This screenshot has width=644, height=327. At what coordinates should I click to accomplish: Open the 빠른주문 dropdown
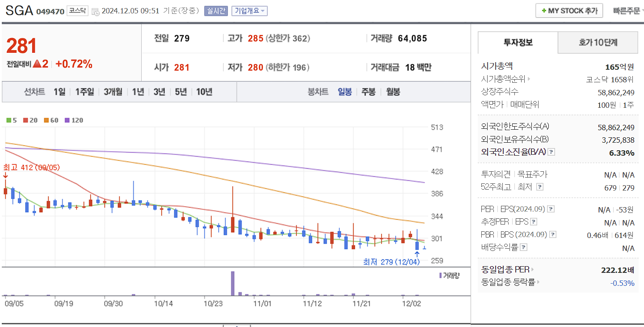click(627, 10)
